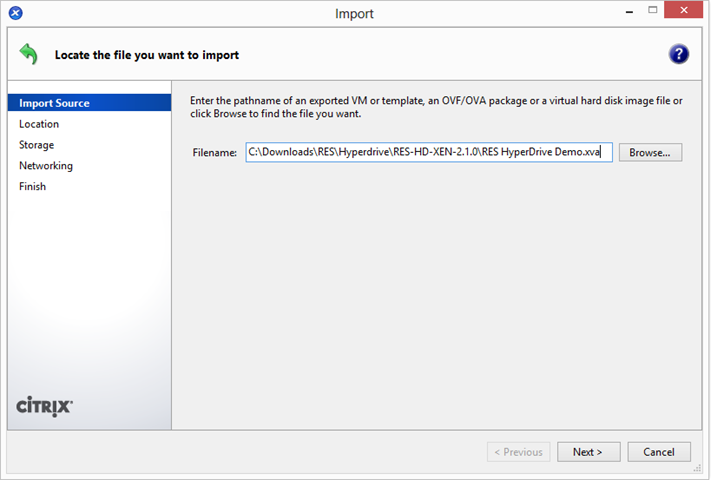
Task: Click the Citrix logo
Action: coord(44,407)
